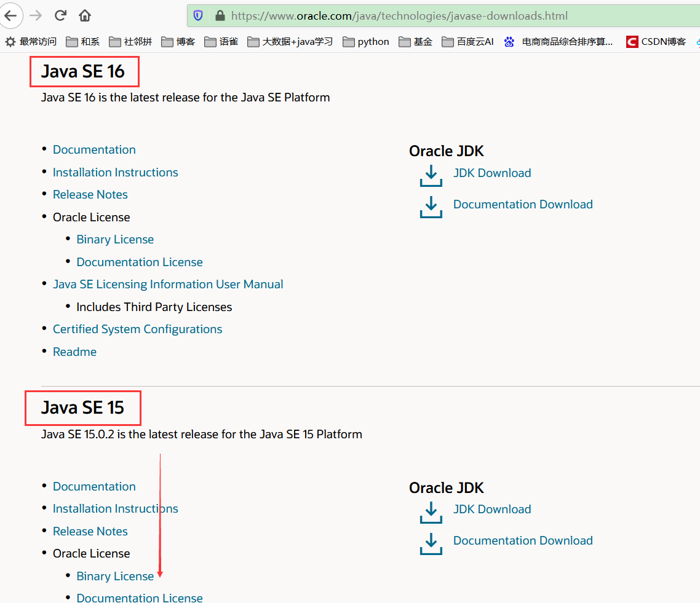Open the 社邻拼 bookmark folder
This screenshot has width=700, height=603.
pyautogui.click(x=130, y=41)
